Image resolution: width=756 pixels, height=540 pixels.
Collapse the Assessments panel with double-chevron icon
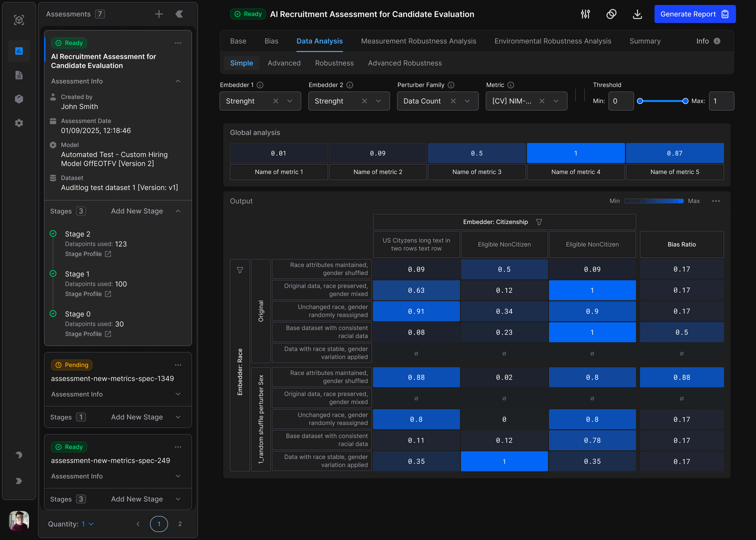click(x=179, y=14)
